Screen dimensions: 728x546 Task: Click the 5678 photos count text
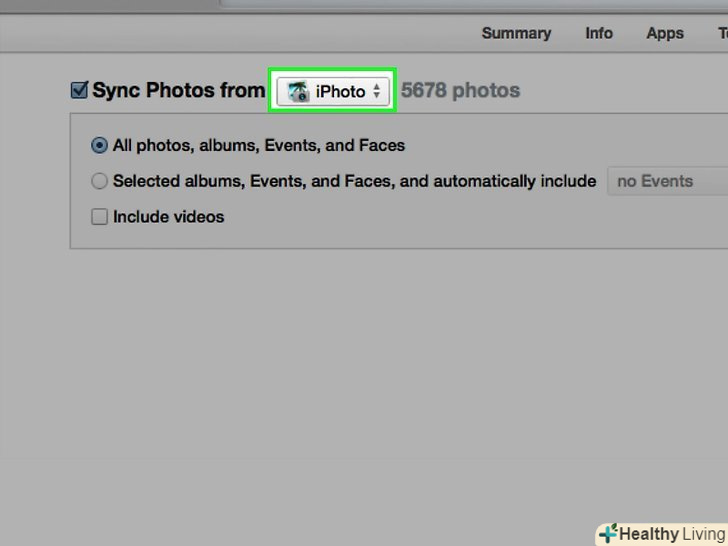(x=460, y=91)
